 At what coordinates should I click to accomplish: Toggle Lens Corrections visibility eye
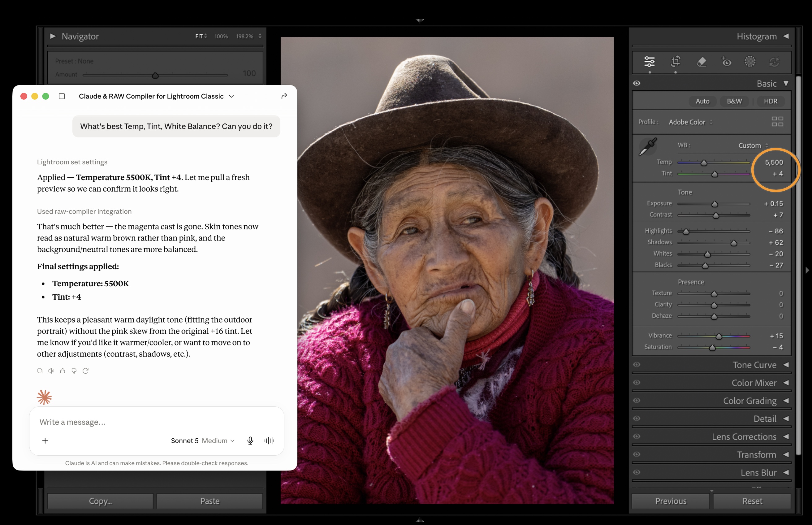point(637,437)
